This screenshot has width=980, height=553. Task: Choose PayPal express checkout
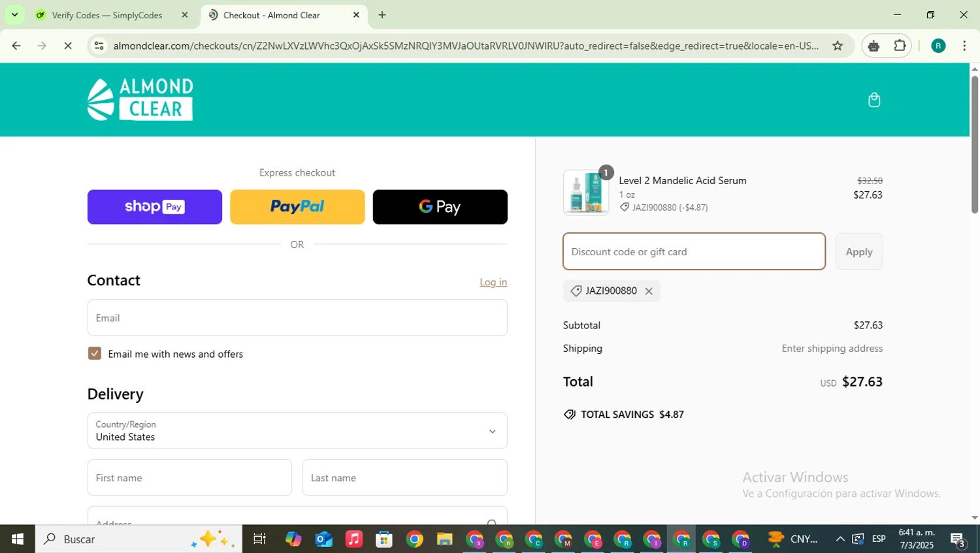click(x=297, y=207)
